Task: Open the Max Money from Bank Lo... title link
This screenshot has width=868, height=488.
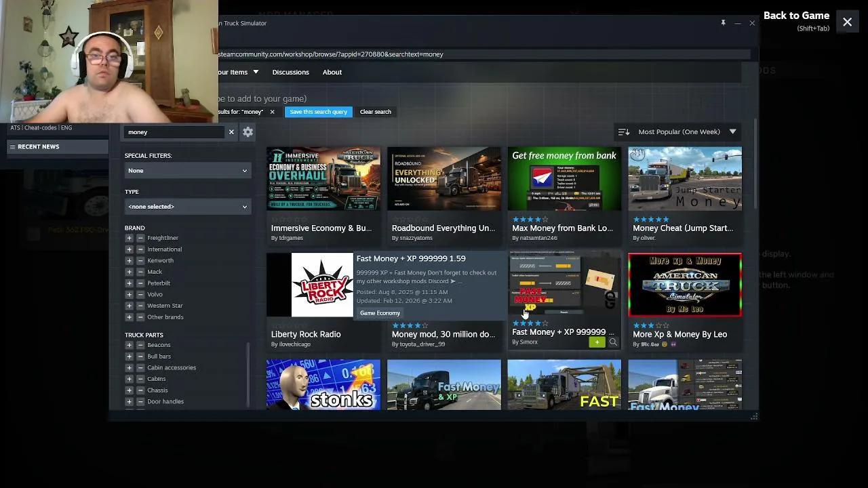Action: 562,228
